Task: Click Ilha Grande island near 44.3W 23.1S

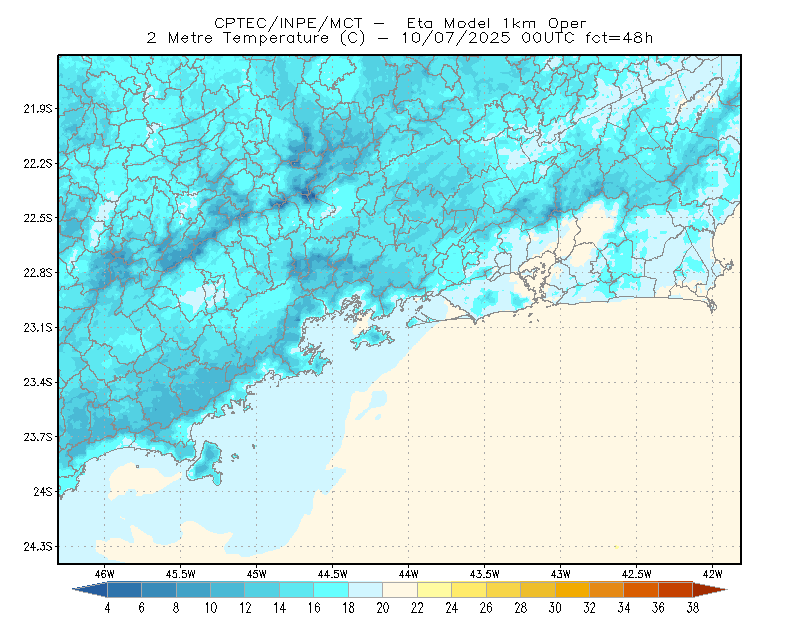Action: (372, 337)
